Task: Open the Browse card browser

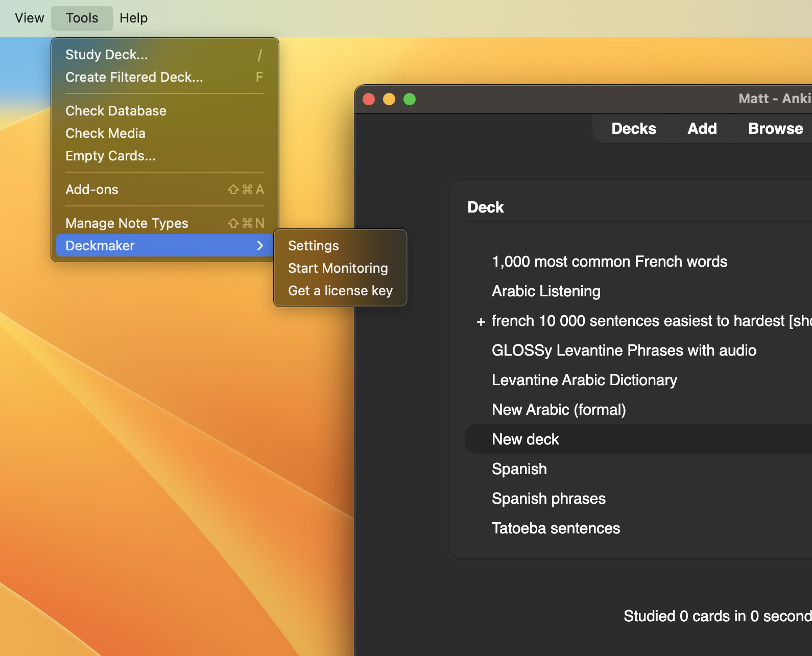Action: click(775, 129)
